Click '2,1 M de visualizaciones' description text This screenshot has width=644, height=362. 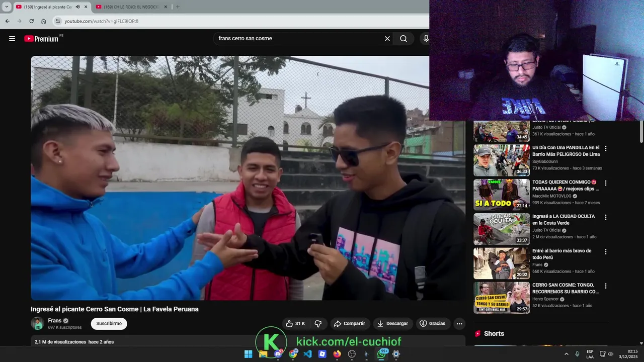60,342
